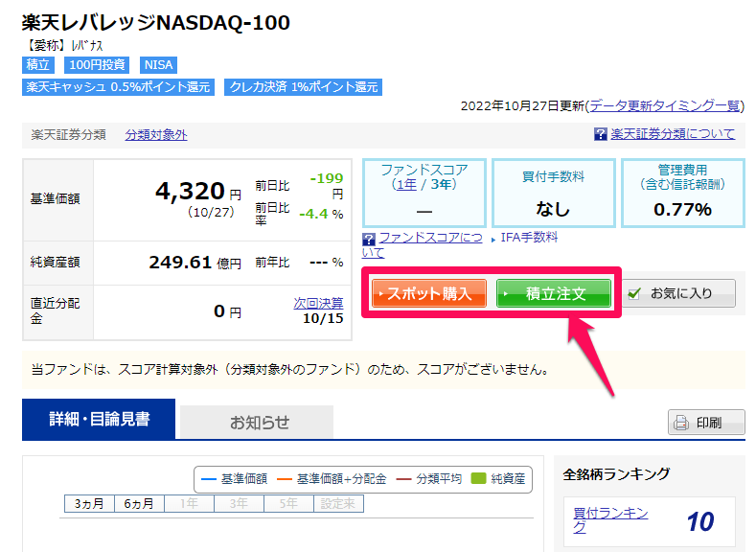
Task: Open the 分類対象外 classification link
Action: click(x=156, y=135)
